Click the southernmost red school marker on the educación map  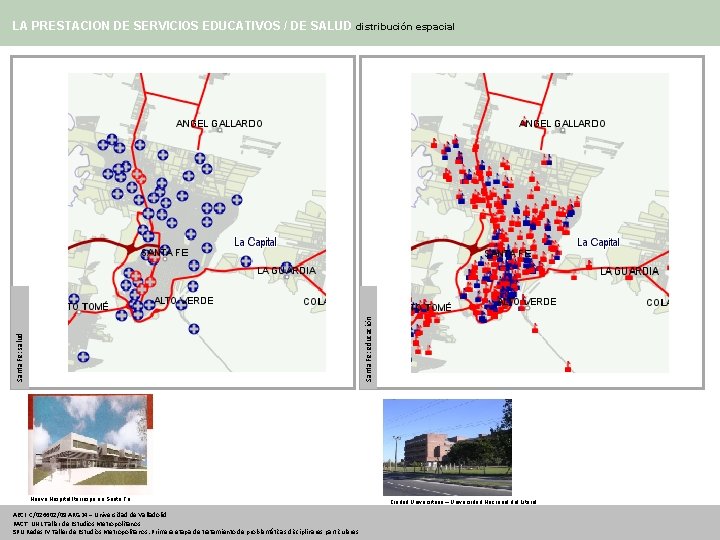568,366
